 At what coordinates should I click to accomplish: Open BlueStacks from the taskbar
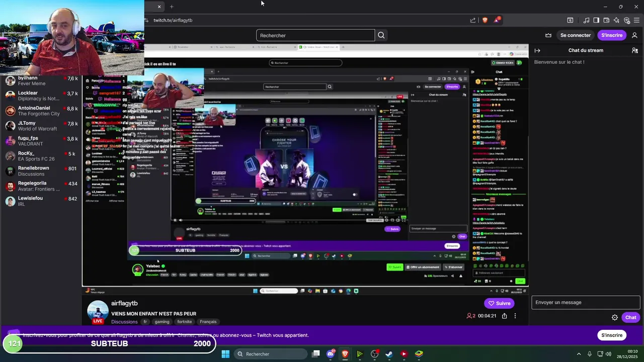click(x=419, y=354)
